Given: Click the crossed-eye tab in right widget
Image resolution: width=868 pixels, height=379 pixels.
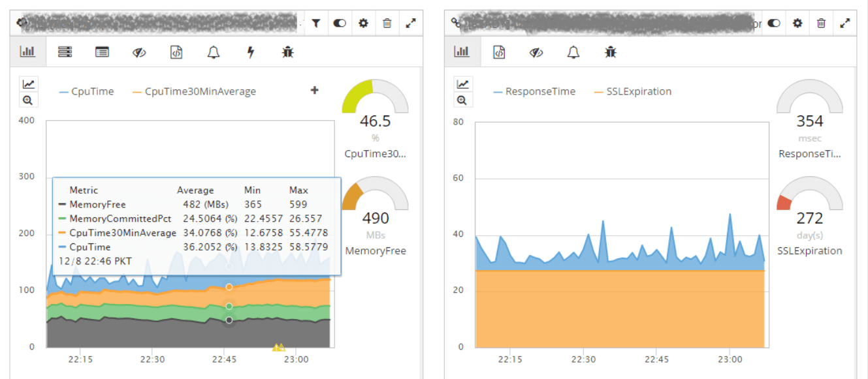Looking at the screenshot, I should pyautogui.click(x=536, y=52).
